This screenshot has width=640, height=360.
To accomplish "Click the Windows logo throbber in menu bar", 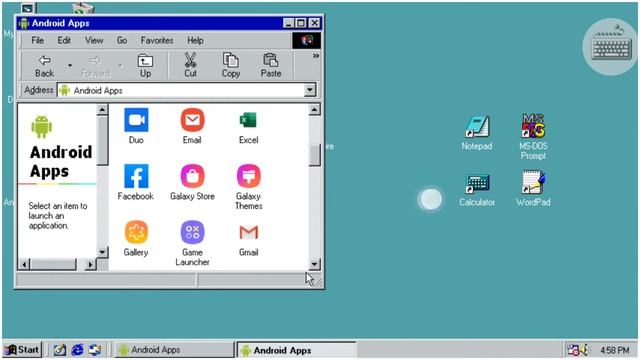I will (x=306, y=40).
